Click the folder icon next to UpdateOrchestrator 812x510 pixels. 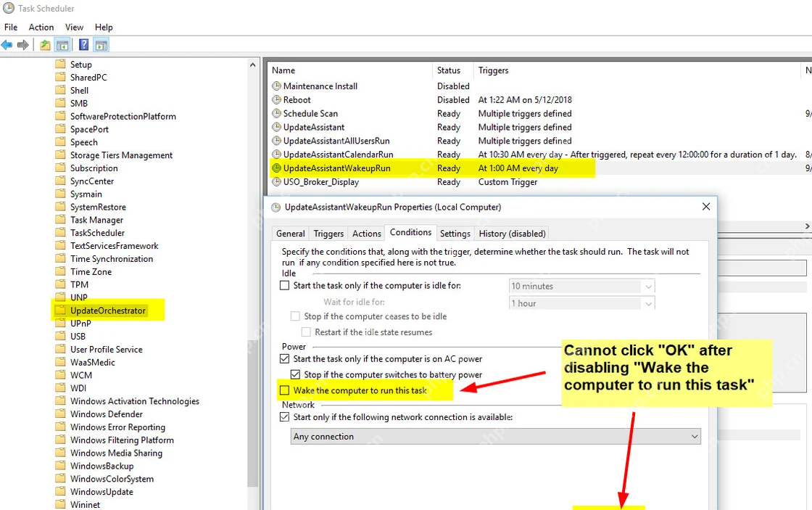click(x=61, y=310)
